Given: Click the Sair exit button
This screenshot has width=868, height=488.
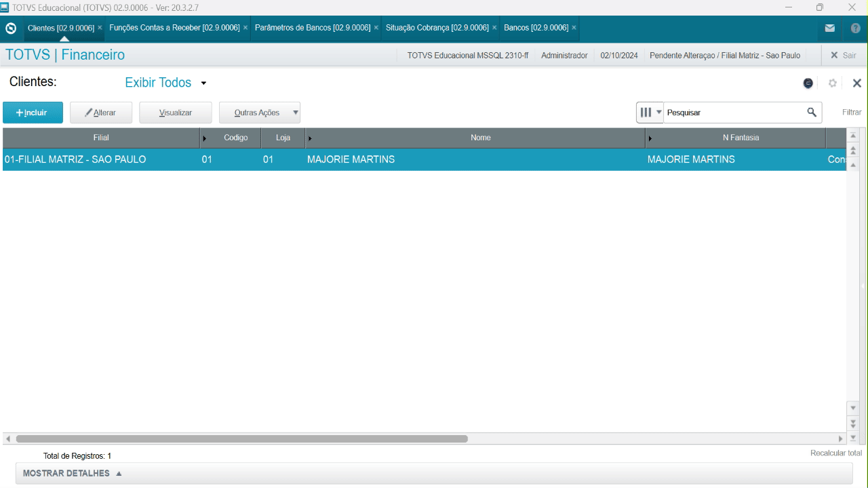Looking at the screenshot, I should (x=843, y=56).
